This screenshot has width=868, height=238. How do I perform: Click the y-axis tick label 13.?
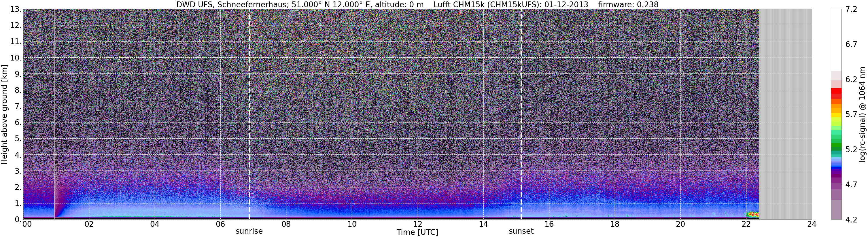point(16,10)
